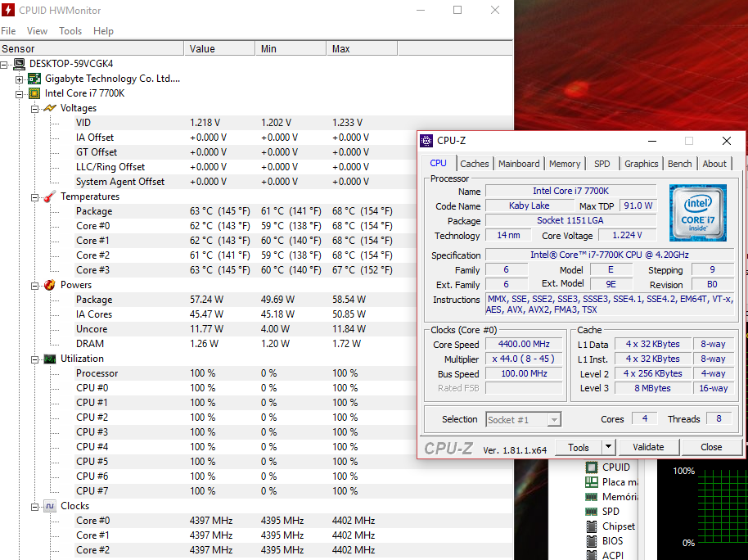748x560 pixels.
Task: Open the Socket #1 selection dropdown
Action: click(x=554, y=420)
